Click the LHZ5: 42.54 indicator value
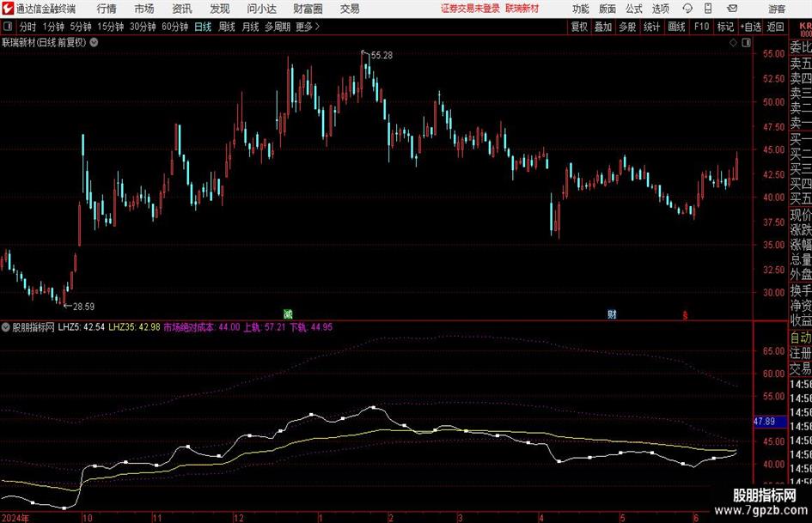 pyautogui.click(x=82, y=327)
